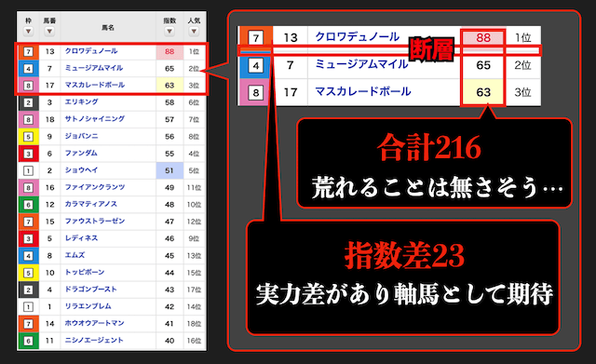Click black frame badge 2 in ドラゴンブースト row
Viewport: 596px width, 364px height.
[28, 290]
